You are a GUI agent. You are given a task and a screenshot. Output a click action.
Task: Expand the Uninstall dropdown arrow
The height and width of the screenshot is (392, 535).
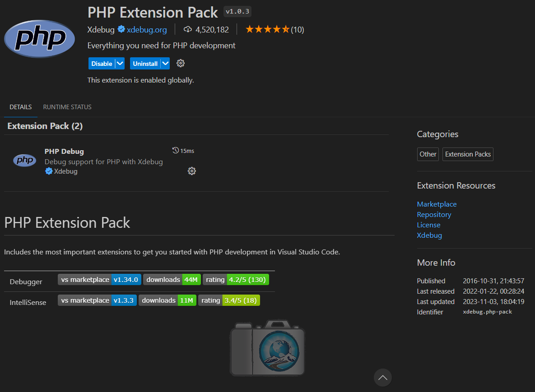[x=165, y=64]
